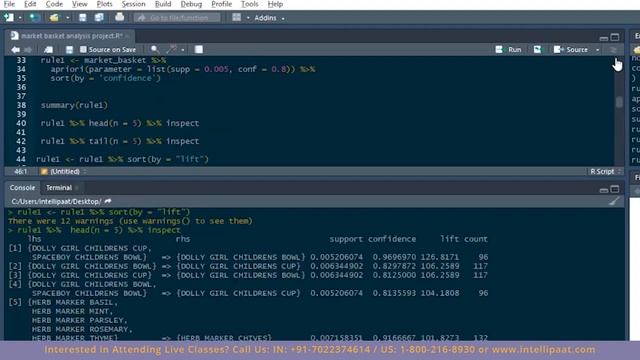The width and height of the screenshot is (640, 360).
Task: Toggle the document outline icon
Action: pos(613,50)
